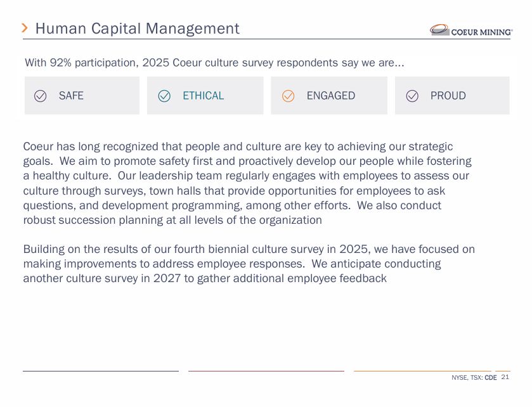Select the PROUD box label
This screenshot has height=407, width=532.
[x=448, y=96]
